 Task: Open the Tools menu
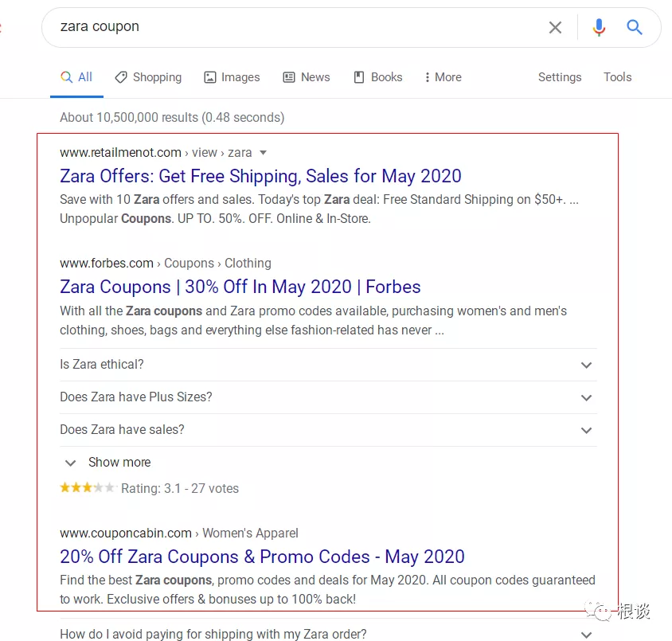coord(617,77)
